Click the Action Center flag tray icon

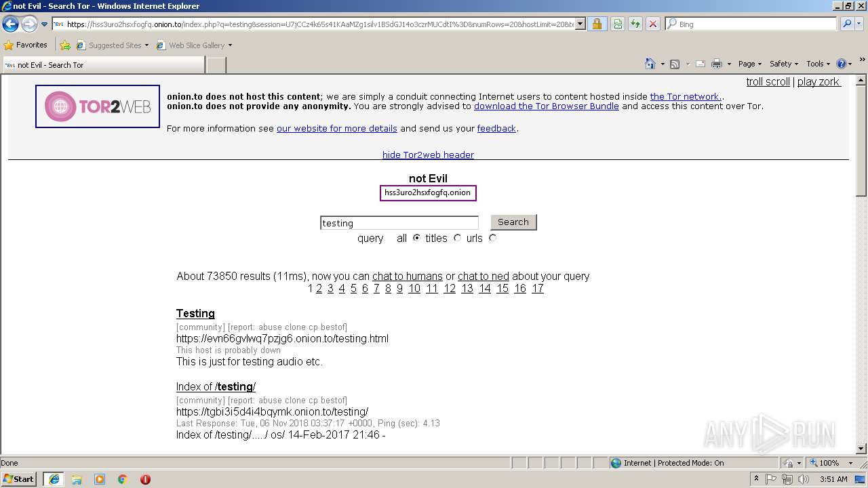point(772,479)
